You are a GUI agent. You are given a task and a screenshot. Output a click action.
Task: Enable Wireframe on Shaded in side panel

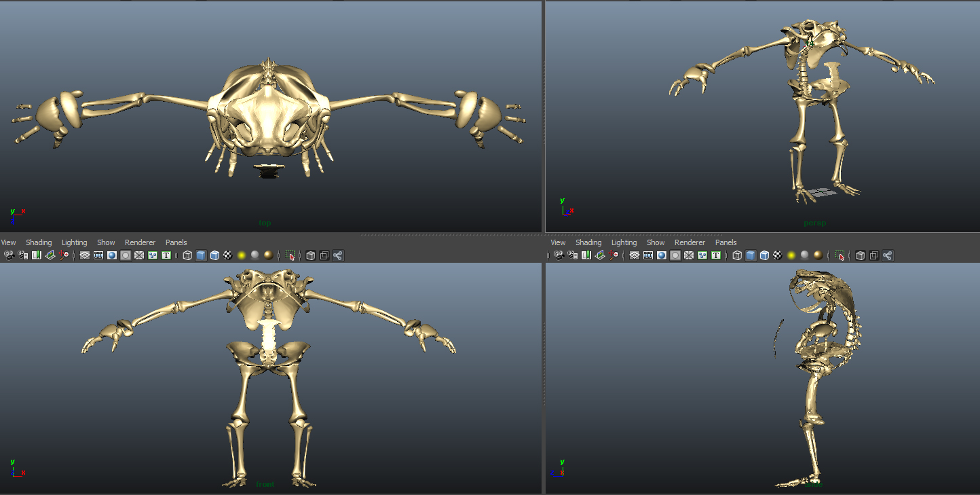coord(764,255)
